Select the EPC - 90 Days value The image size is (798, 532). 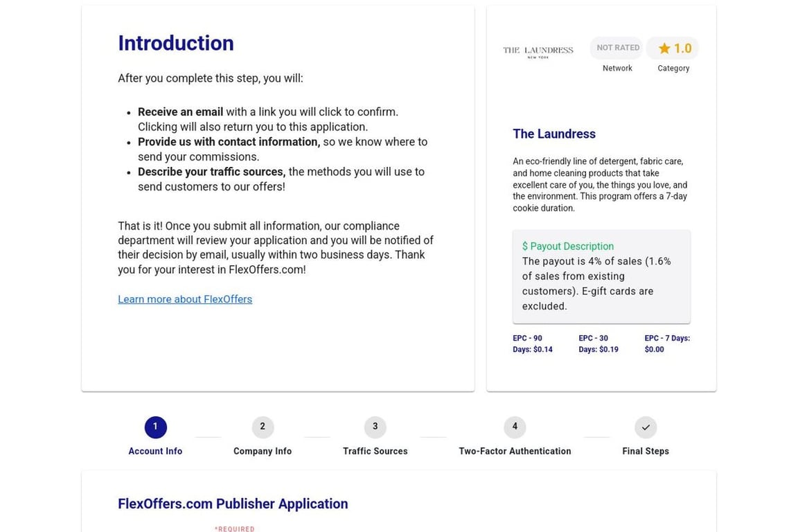[532, 344]
